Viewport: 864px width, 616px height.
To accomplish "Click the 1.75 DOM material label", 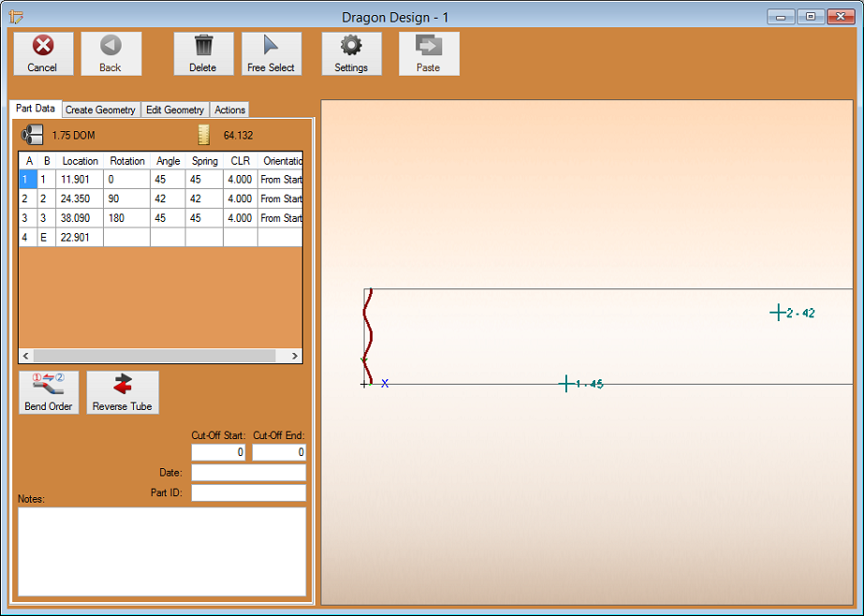I will coord(73,136).
